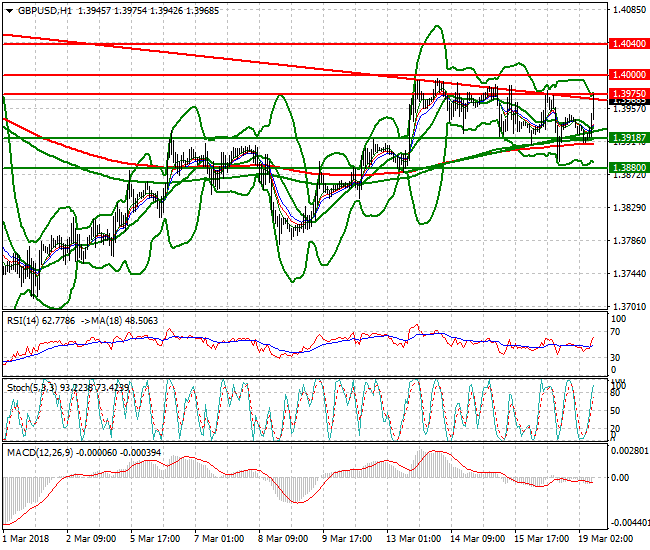This screenshot has height=550, width=650.
Task: Click the 1.38290 price scale value
Action: (629, 207)
